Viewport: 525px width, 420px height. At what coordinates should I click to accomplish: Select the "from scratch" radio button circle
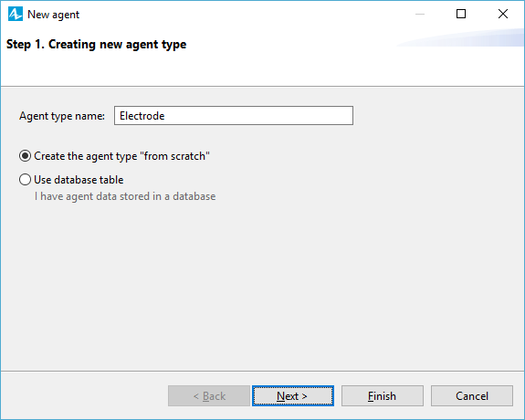(x=26, y=156)
